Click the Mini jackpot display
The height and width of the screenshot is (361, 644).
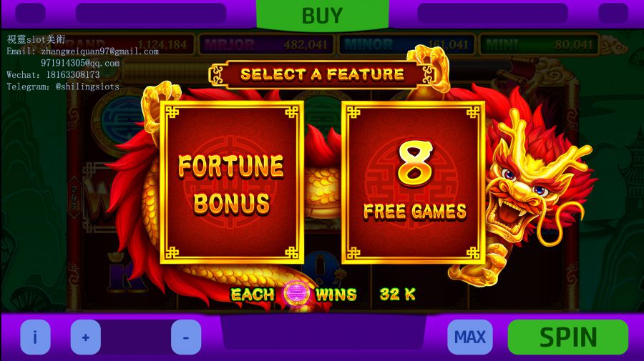[539, 44]
